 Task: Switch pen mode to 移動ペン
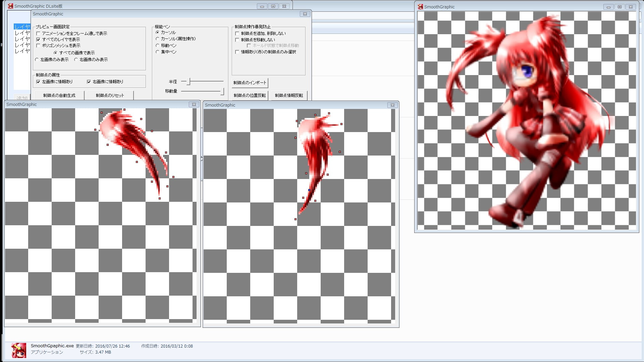coord(157,46)
